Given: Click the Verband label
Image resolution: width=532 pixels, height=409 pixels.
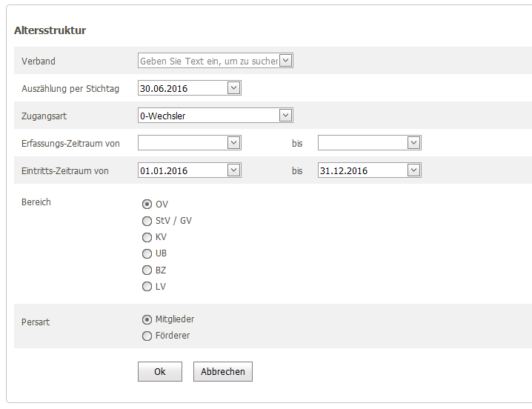Looking at the screenshot, I should (x=39, y=61).
